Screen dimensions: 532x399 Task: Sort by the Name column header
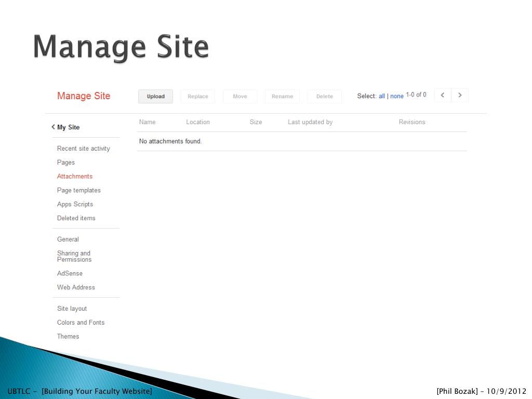pyautogui.click(x=147, y=122)
